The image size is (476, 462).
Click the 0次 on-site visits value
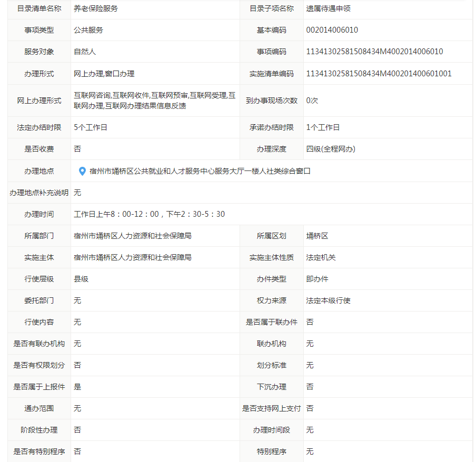click(x=312, y=101)
